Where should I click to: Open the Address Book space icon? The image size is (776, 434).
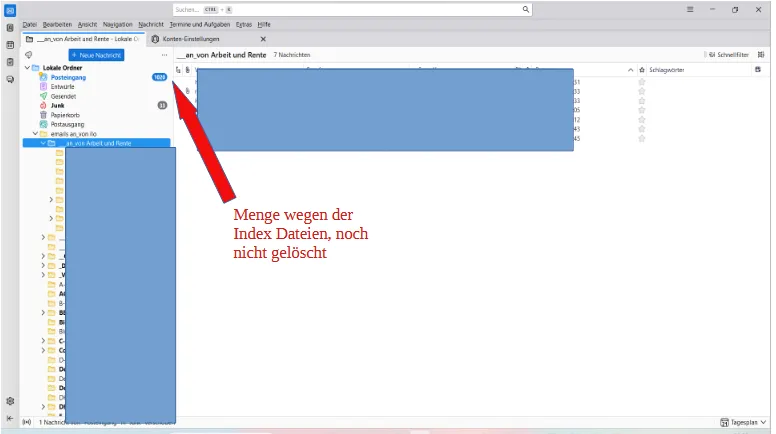pos(10,28)
